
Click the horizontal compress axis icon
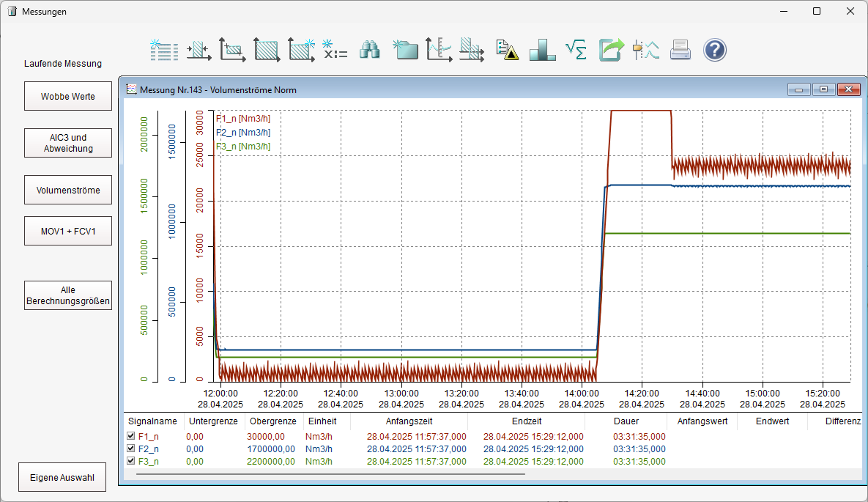click(199, 50)
